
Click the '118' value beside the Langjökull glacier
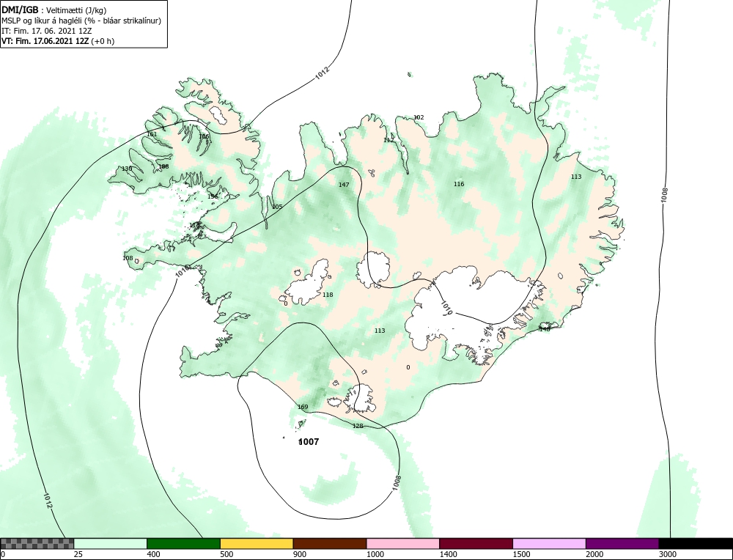pyautogui.click(x=328, y=295)
